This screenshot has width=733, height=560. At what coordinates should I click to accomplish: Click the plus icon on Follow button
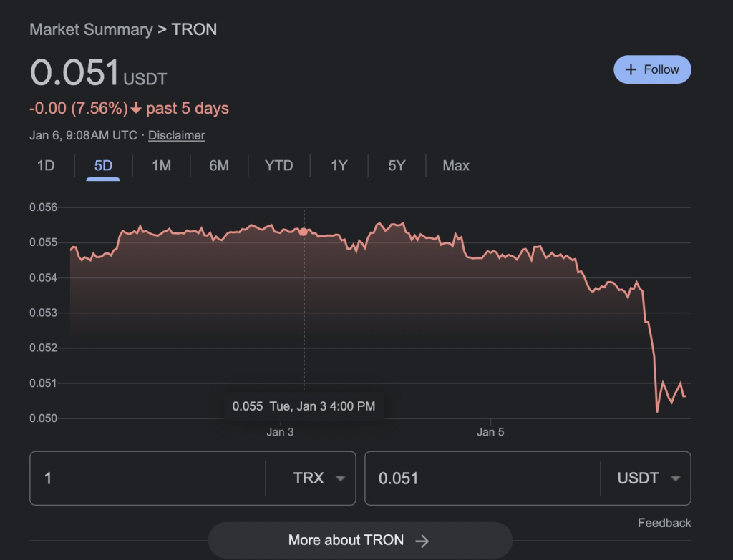coord(631,69)
